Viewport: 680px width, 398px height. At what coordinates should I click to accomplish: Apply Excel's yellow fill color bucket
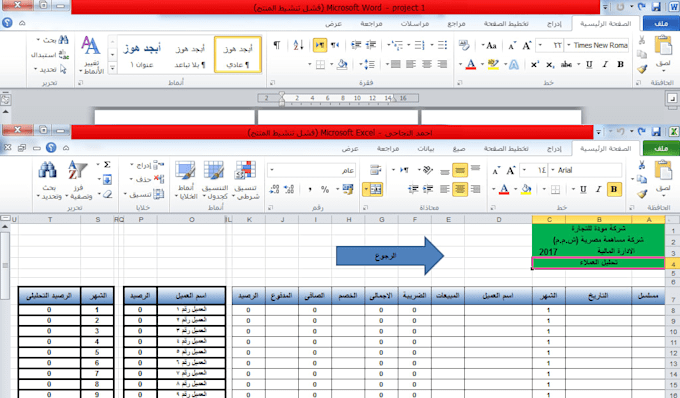pyautogui.click(x=526, y=189)
